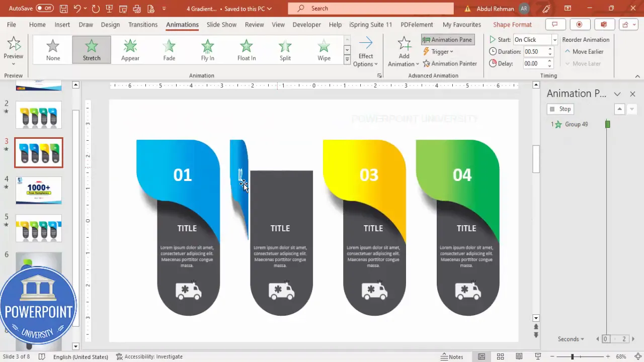Open the iSpring Suite 11 tab

pyautogui.click(x=370, y=24)
